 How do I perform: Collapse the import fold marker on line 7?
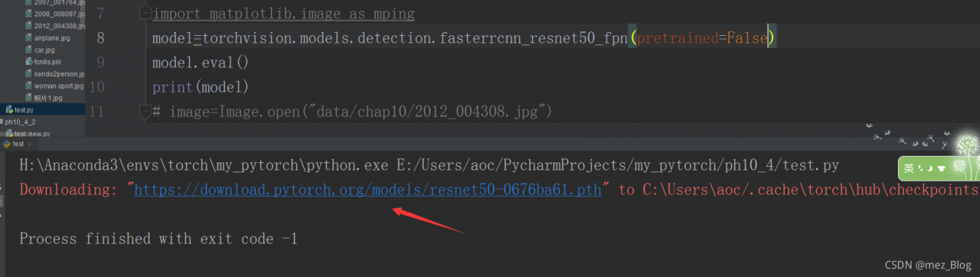click(145, 14)
